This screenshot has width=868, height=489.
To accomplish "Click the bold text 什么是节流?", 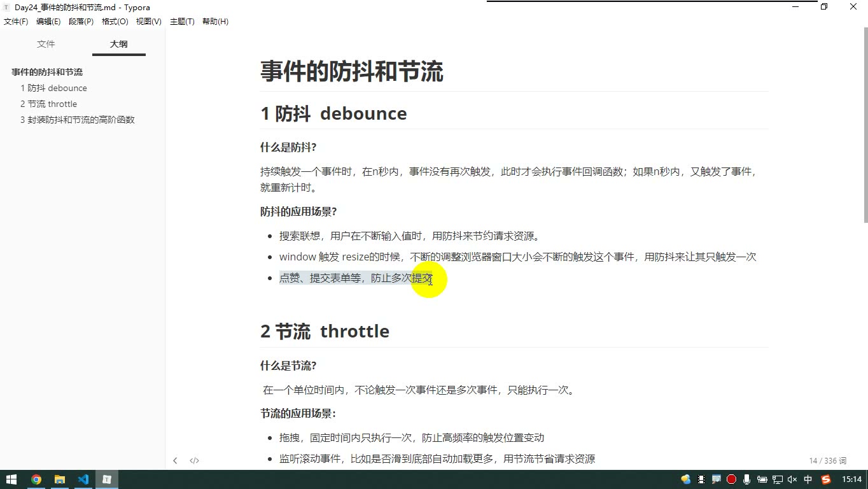I will 288,365.
